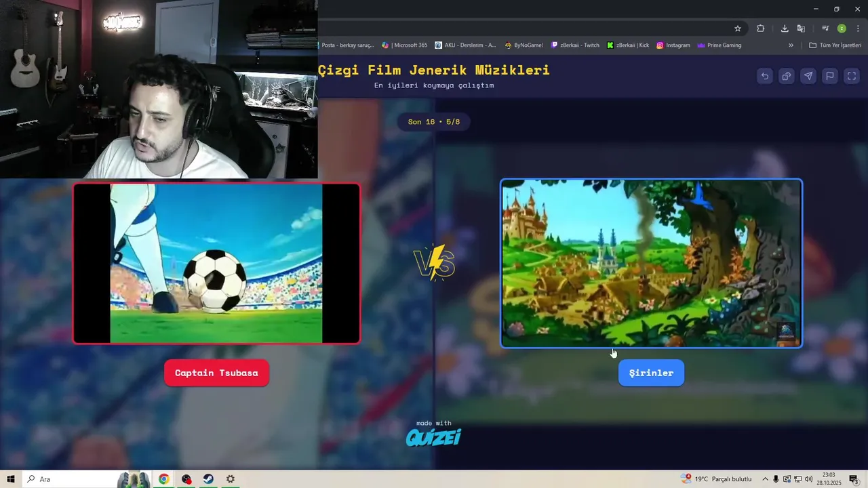Click the Captain Tsubasa soccer video thumbnail

(216, 264)
